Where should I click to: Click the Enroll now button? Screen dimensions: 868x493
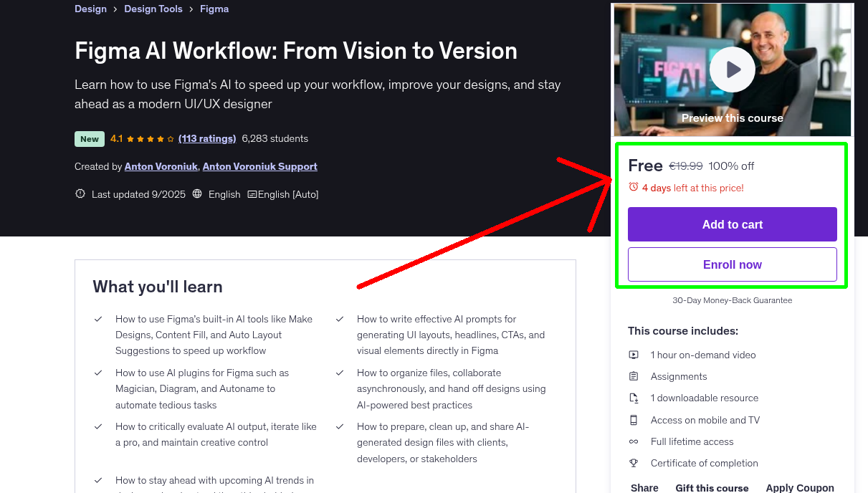tap(733, 264)
